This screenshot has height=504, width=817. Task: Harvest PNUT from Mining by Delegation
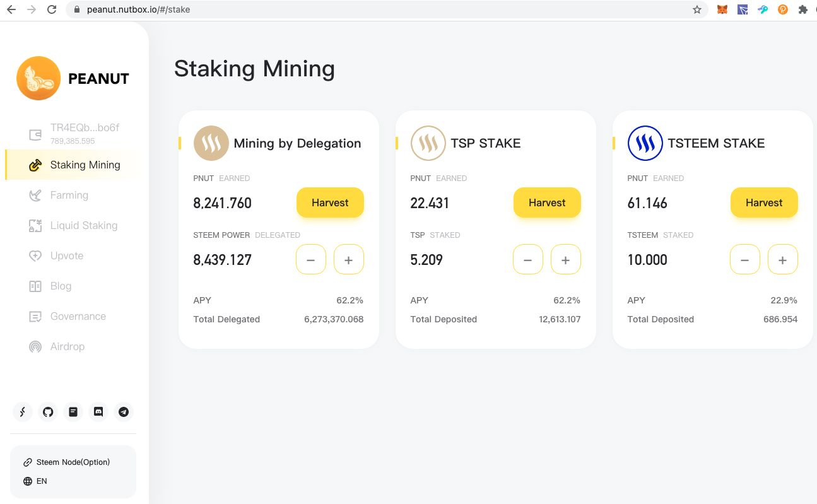tap(330, 202)
